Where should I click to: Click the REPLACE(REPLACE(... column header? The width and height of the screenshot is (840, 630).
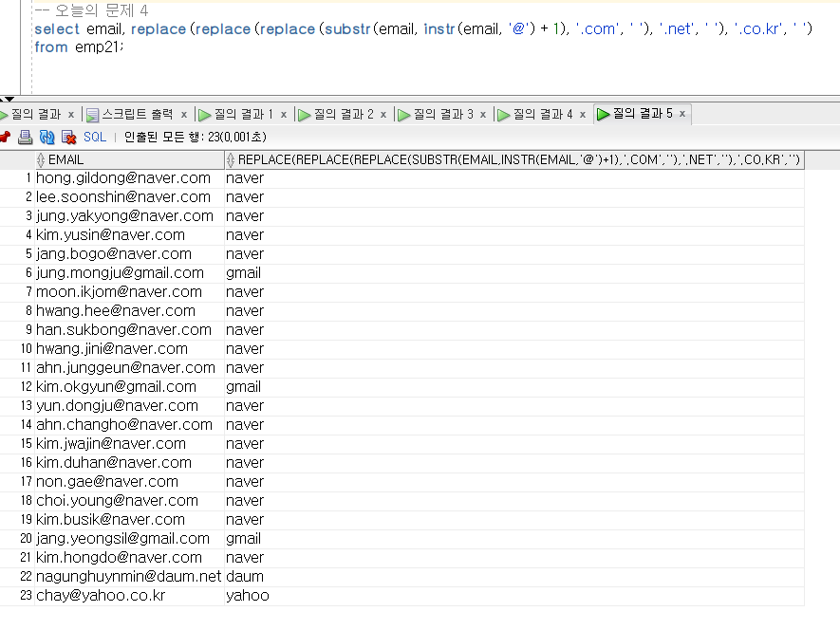514,159
